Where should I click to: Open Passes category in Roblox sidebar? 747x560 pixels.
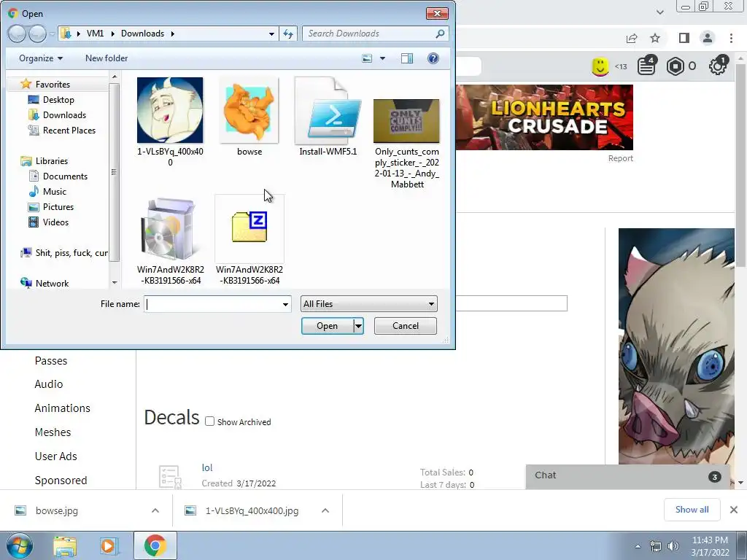(51, 361)
